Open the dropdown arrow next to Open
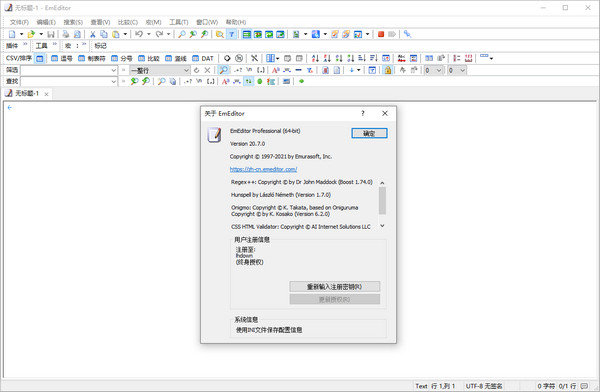 (x=41, y=34)
